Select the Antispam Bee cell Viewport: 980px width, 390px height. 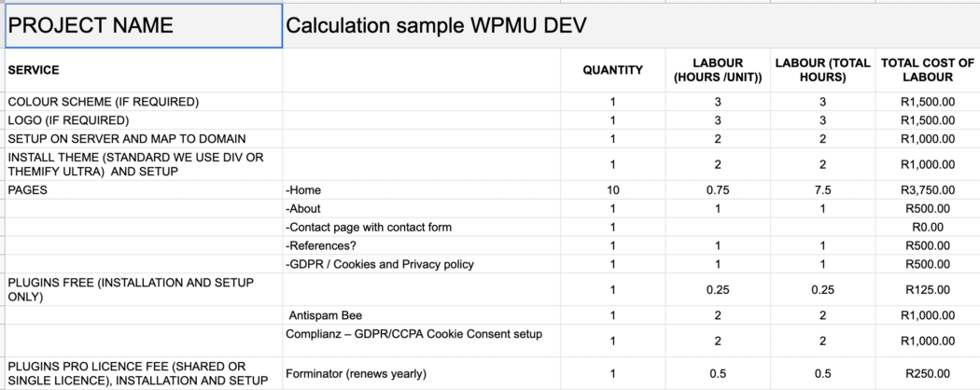pyautogui.click(x=421, y=315)
